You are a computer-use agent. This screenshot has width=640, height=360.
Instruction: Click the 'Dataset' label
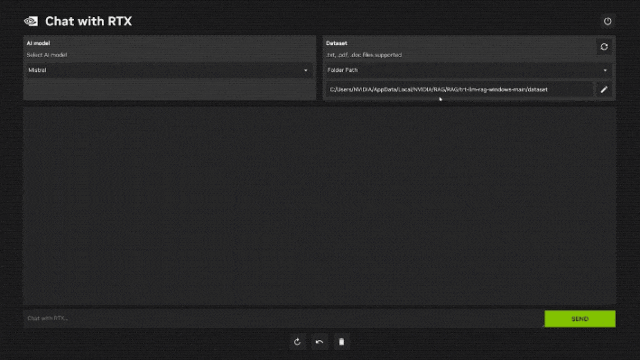337,43
